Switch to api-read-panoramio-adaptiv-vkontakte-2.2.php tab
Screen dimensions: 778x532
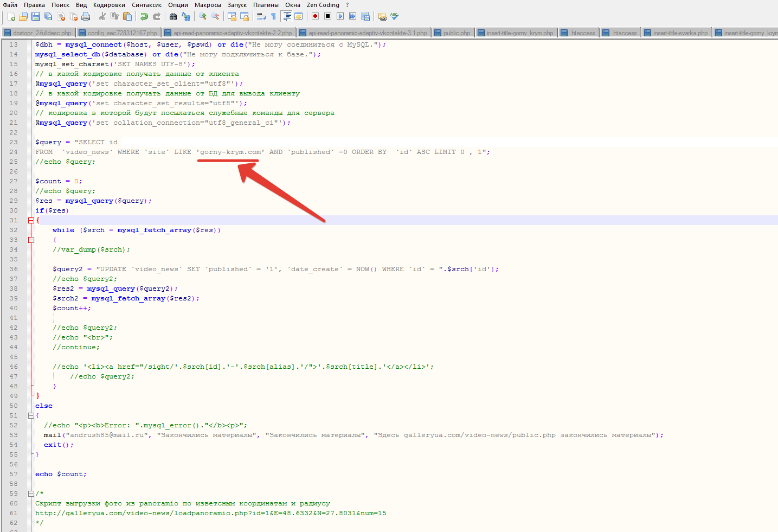(228, 33)
